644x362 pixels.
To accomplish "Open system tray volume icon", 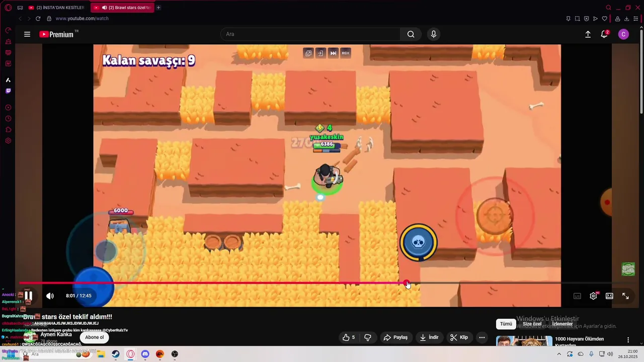I will pyautogui.click(x=610, y=354).
